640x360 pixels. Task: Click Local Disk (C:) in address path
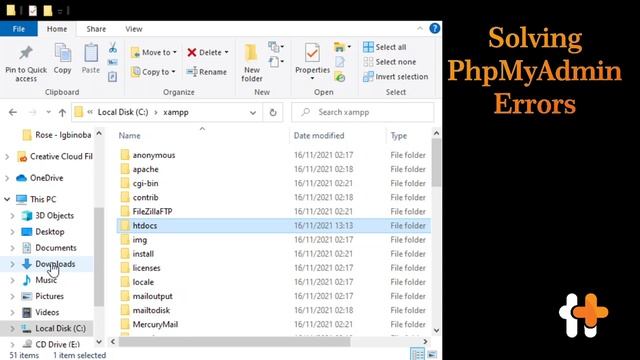pos(123,112)
